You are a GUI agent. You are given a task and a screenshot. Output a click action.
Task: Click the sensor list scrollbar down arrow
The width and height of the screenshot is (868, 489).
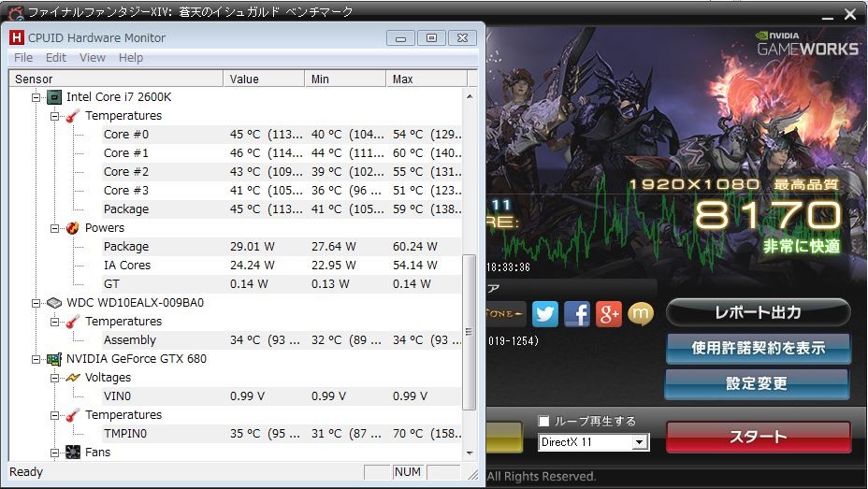pos(470,453)
